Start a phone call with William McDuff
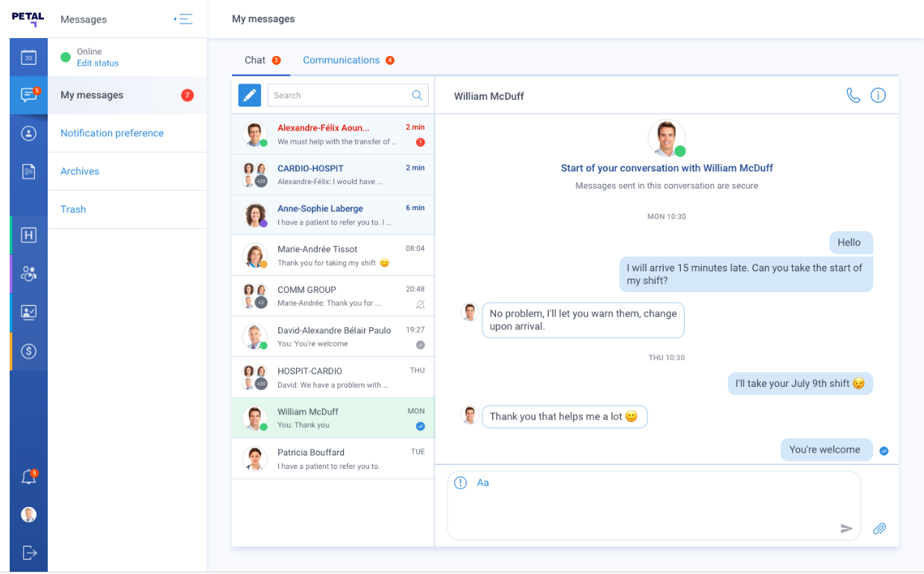 tap(852, 95)
